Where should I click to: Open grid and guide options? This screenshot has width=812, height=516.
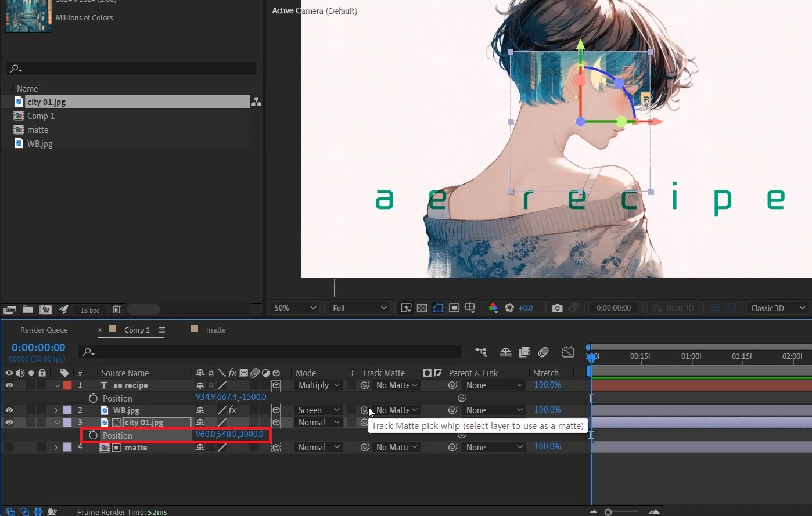pyautogui.click(x=470, y=308)
